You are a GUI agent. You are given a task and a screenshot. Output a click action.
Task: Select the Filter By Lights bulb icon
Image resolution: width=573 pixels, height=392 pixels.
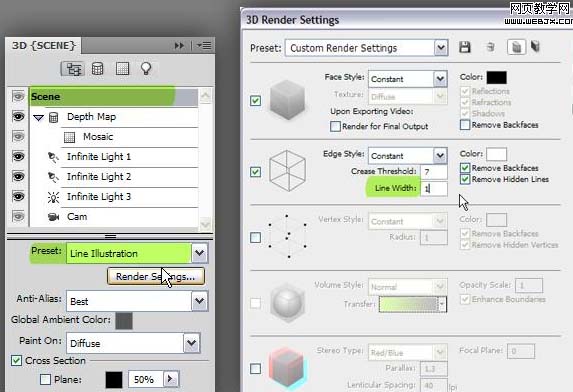[x=146, y=68]
